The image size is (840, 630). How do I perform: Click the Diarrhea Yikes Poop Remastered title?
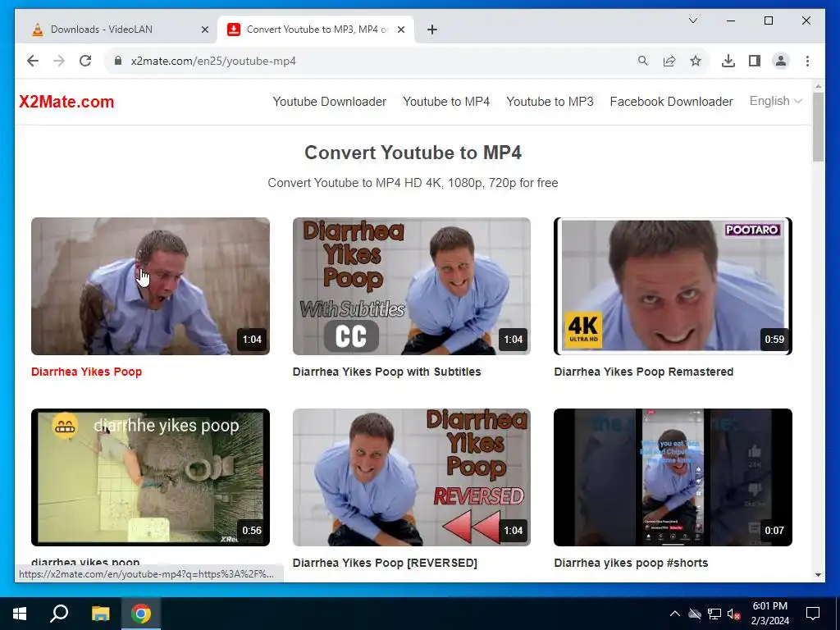click(x=643, y=372)
